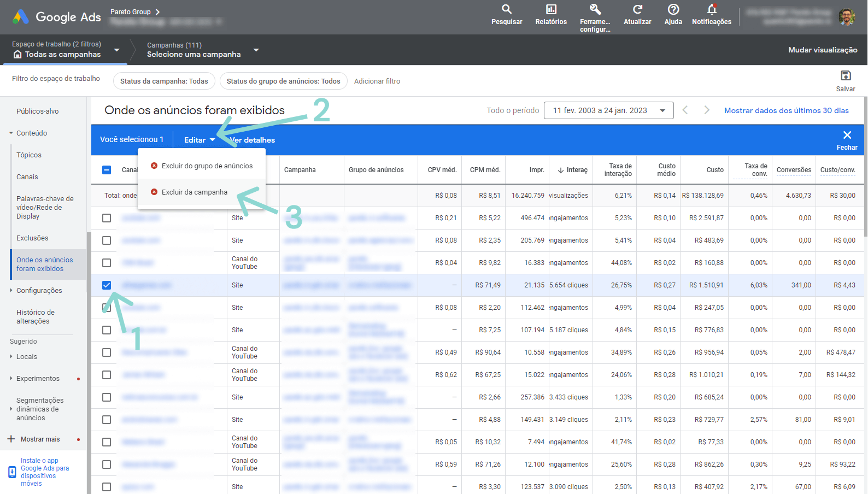Screen dimensions: 868x494
Task: Open Ferramentas e configurações wrench icon
Action: (x=595, y=10)
